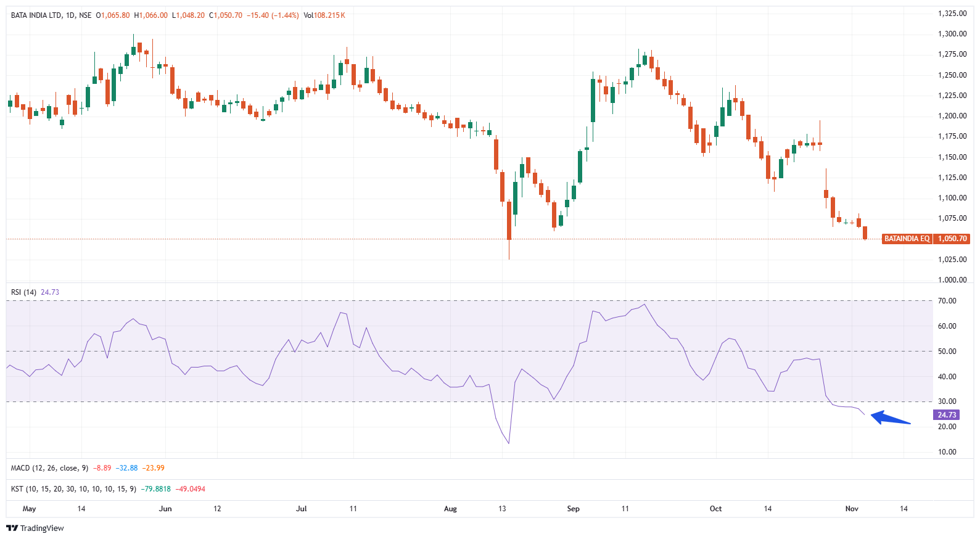Click the Nov label on time axis
Screen dimensions: 980x539
852,509
